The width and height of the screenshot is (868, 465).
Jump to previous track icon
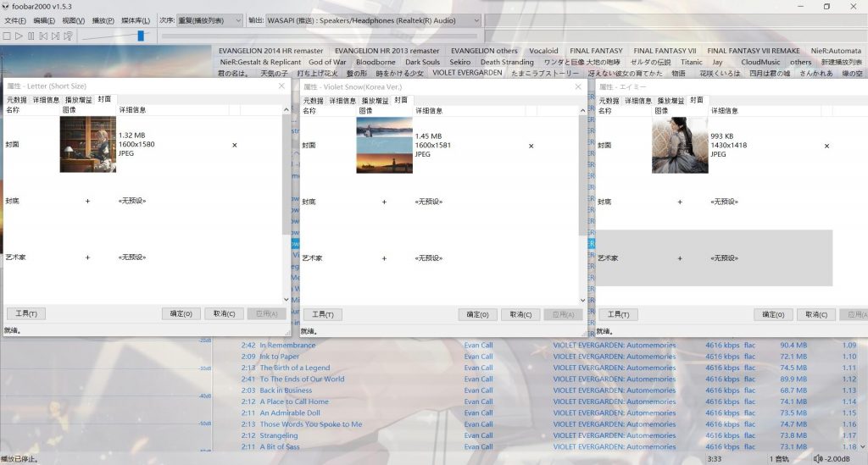coord(43,36)
